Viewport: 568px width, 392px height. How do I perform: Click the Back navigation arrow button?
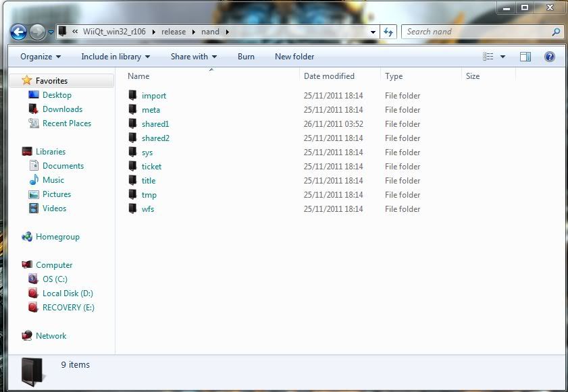point(18,32)
